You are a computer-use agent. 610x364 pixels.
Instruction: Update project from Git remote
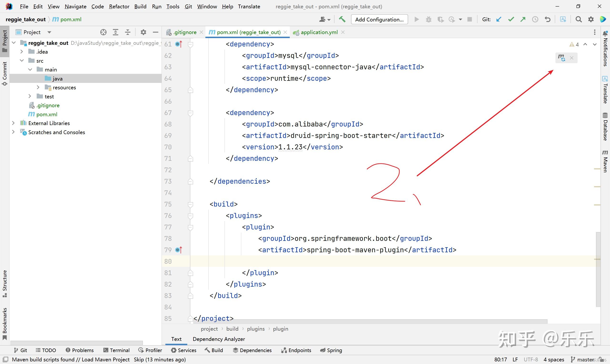(499, 19)
